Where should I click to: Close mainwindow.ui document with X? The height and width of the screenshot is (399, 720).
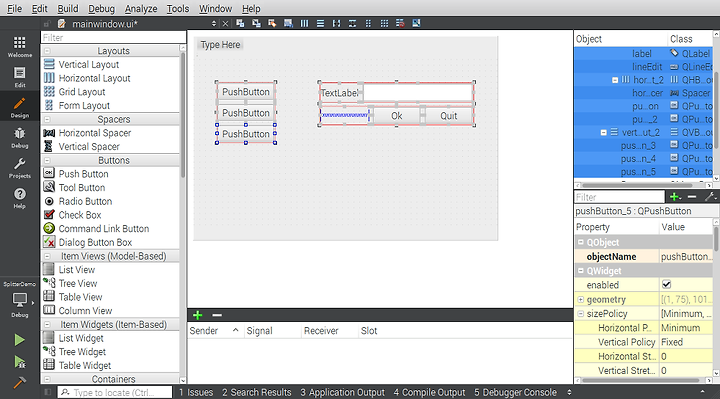click(x=225, y=24)
